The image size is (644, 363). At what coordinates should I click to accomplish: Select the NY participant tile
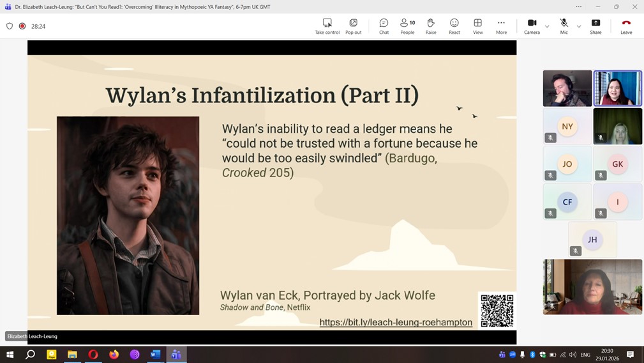[x=567, y=127]
